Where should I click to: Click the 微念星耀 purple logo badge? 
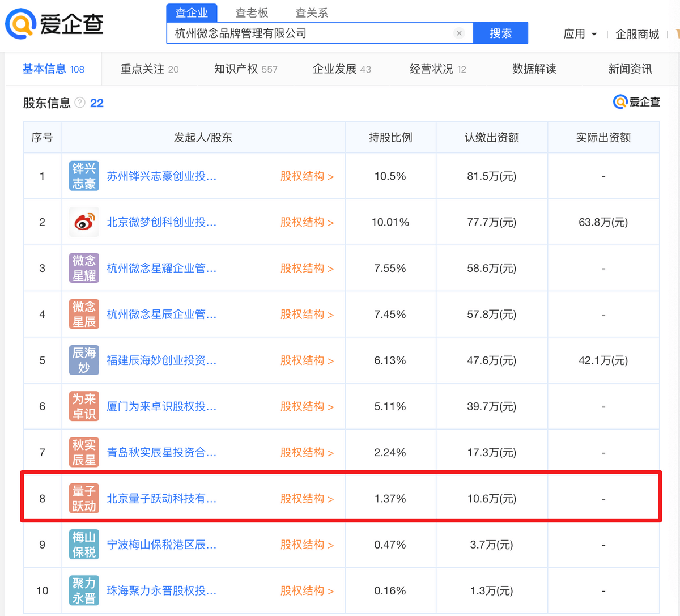pos(84,268)
